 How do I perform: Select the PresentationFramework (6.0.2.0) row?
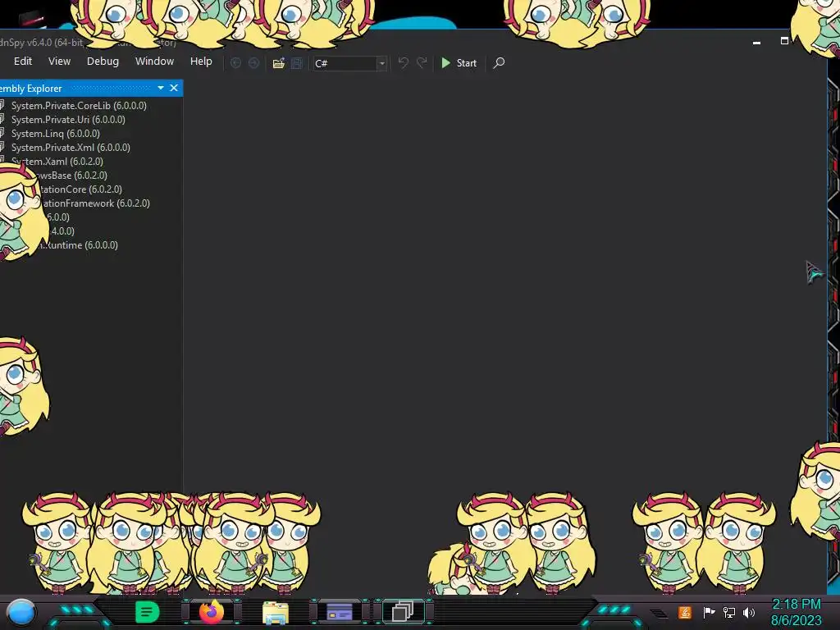[x=97, y=203]
